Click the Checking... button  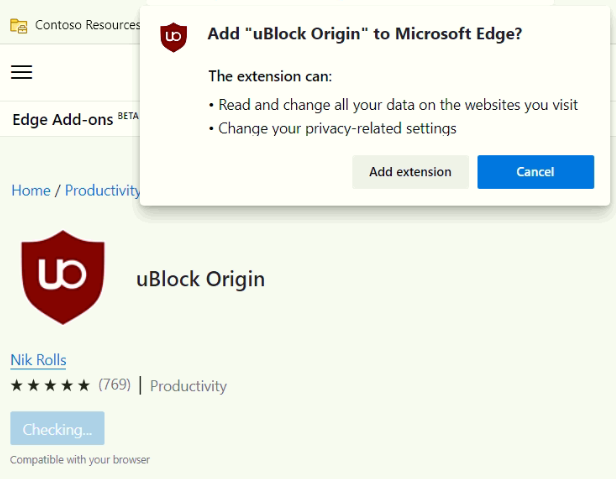coord(57,428)
